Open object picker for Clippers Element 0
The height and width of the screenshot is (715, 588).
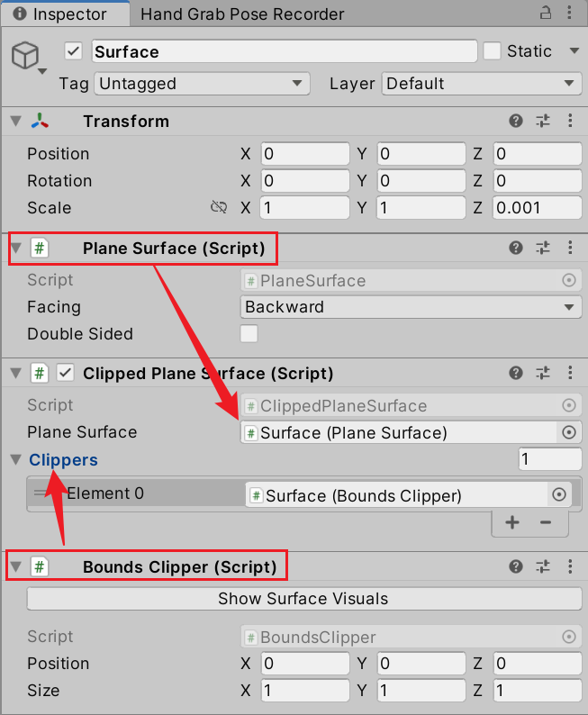click(x=559, y=494)
